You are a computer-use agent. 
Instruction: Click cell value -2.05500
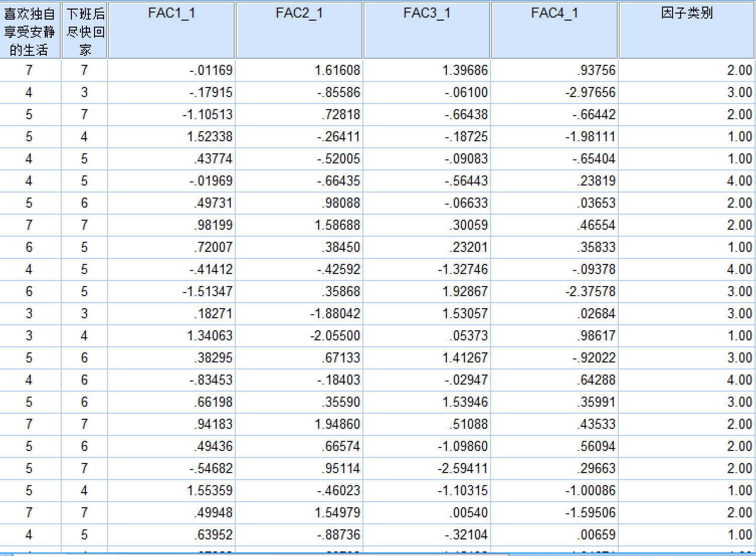(x=335, y=336)
